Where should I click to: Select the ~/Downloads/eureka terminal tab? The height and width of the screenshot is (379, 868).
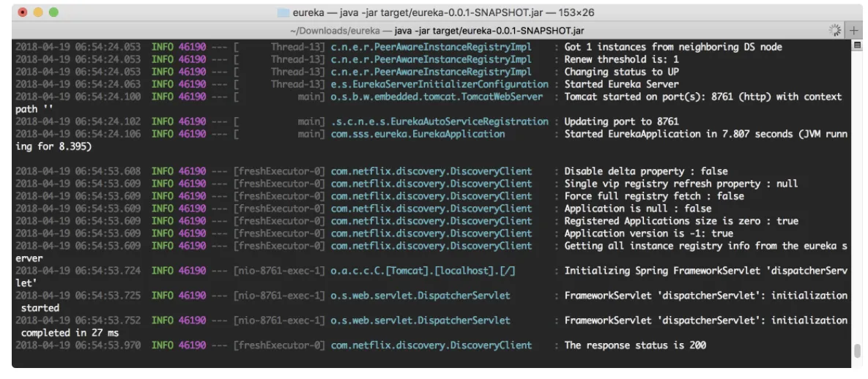pyautogui.click(x=437, y=31)
